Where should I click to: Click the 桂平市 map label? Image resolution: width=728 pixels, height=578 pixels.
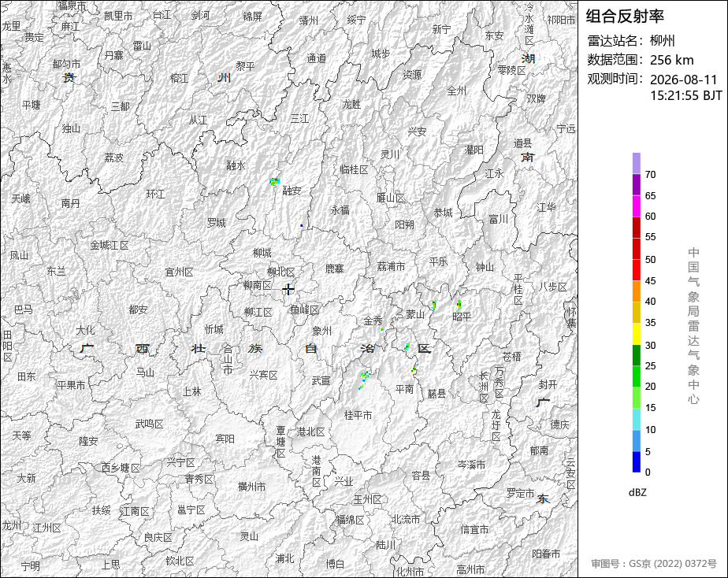click(358, 415)
